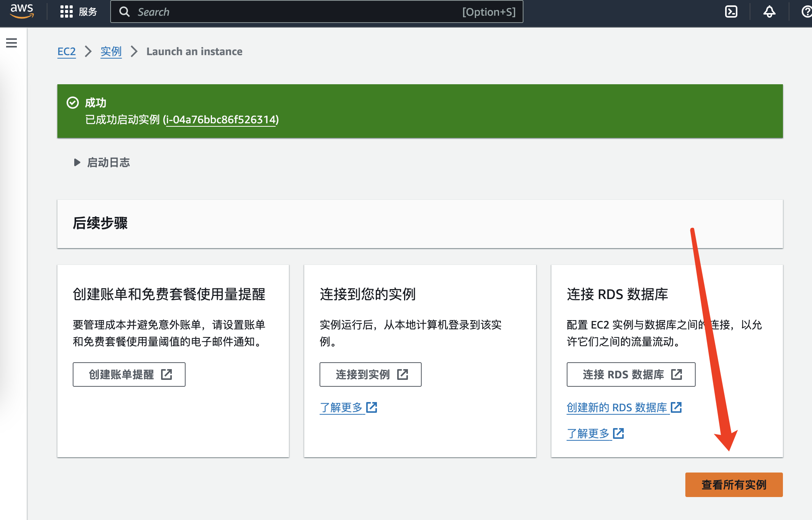Click the 成功 banner heading
The height and width of the screenshot is (520, 812).
[x=96, y=103]
